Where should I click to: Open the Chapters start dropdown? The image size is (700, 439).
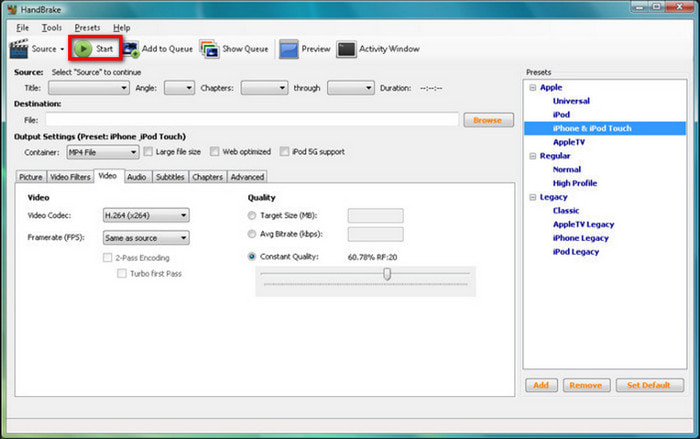click(x=264, y=88)
